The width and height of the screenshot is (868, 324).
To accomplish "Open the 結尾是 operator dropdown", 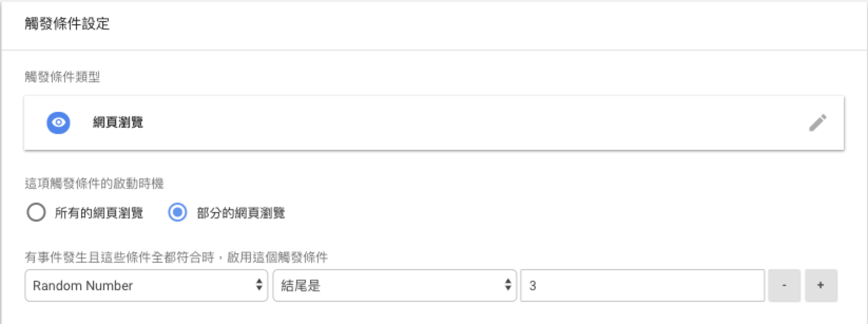I will (394, 285).
